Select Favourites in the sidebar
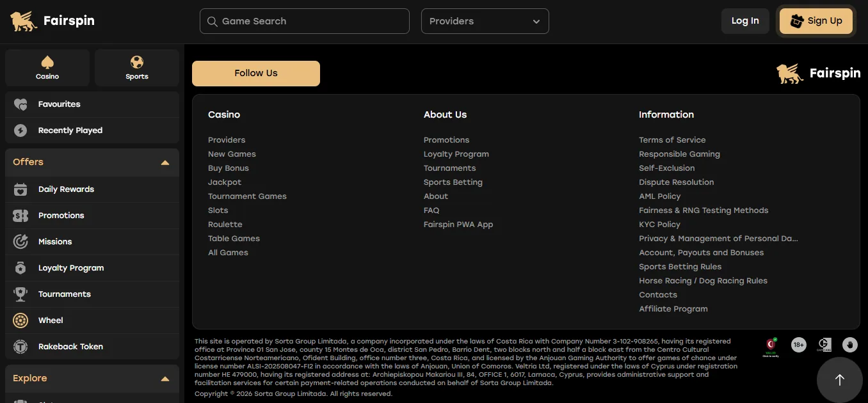 tap(92, 104)
